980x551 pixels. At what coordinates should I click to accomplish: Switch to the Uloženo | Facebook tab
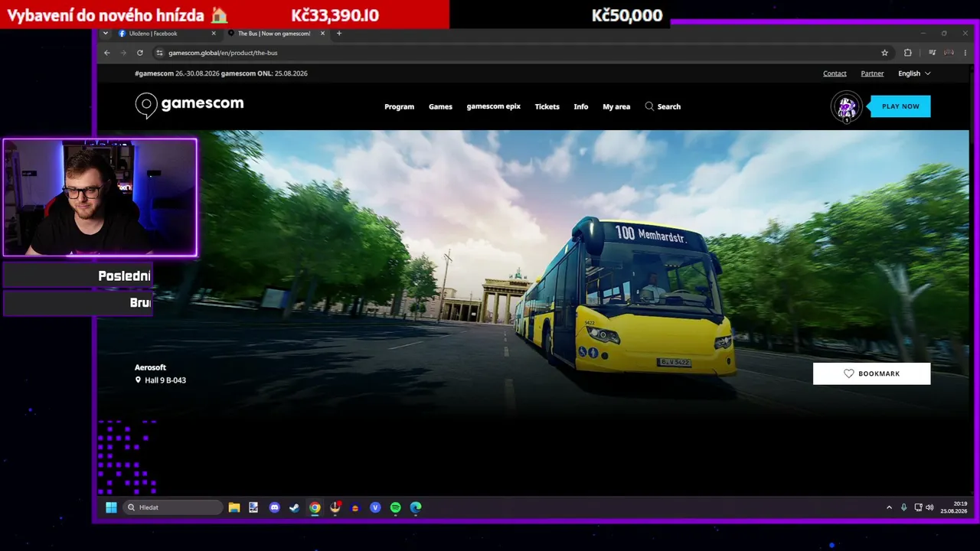pos(167,34)
